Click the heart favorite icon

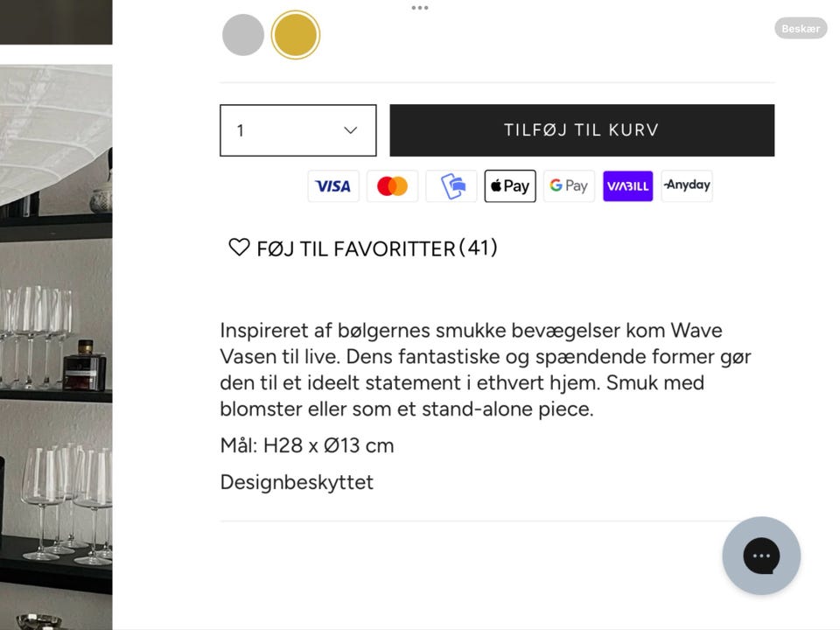239,247
